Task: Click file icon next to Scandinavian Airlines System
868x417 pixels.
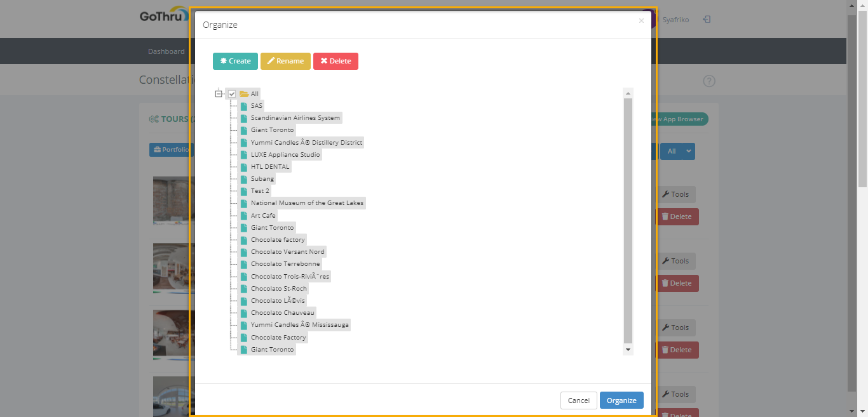Action: pyautogui.click(x=244, y=118)
